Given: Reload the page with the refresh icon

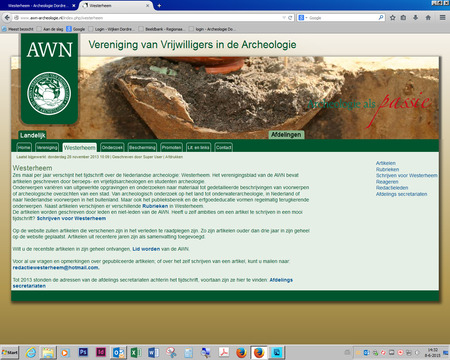Looking at the screenshot, I should (x=290, y=18).
